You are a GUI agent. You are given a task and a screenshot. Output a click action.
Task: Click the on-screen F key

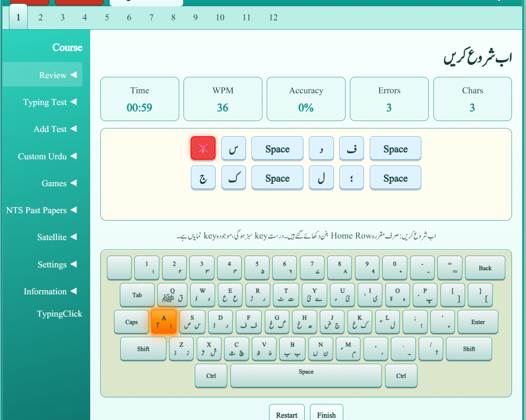[x=249, y=322]
